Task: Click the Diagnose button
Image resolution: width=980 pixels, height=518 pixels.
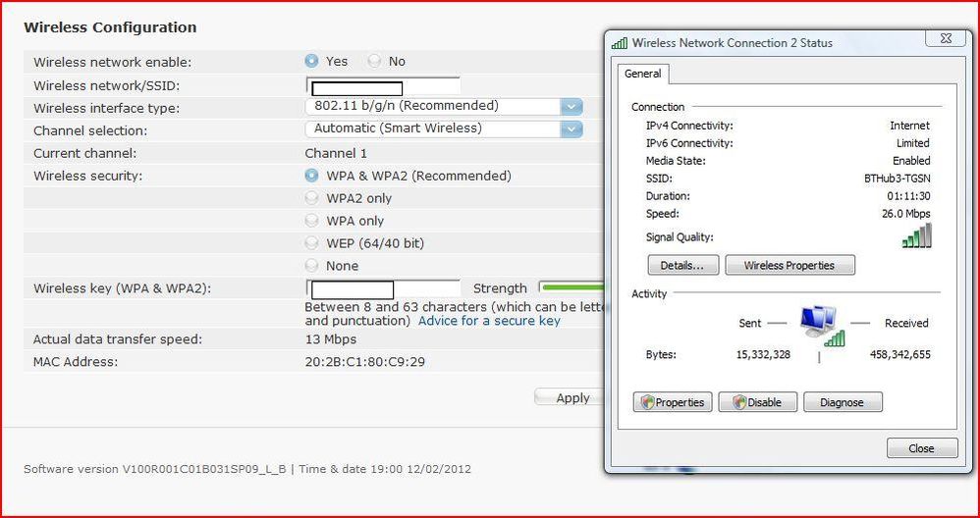Action: pos(843,402)
